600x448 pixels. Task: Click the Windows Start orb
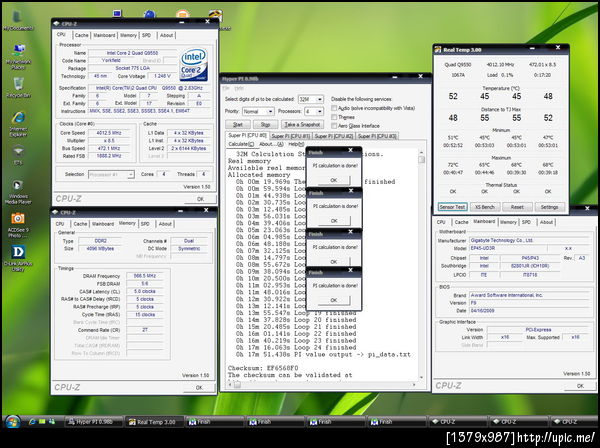click(13, 422)
